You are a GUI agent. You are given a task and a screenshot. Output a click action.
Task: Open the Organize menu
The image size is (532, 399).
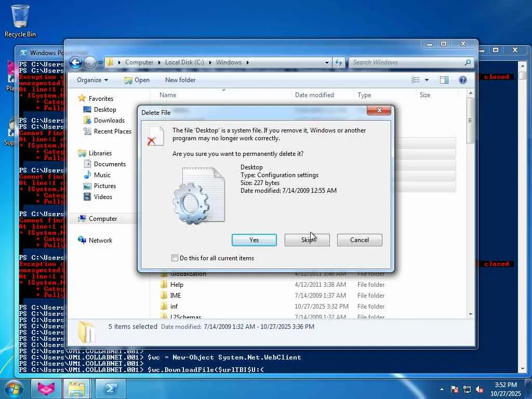click(x=92, y=80)
